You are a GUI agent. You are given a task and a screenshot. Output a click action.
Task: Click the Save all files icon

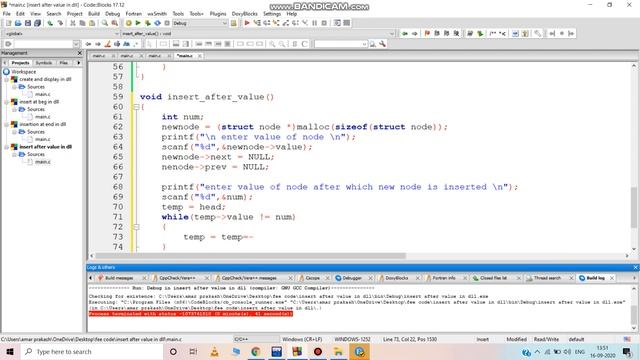pos(38,23)
